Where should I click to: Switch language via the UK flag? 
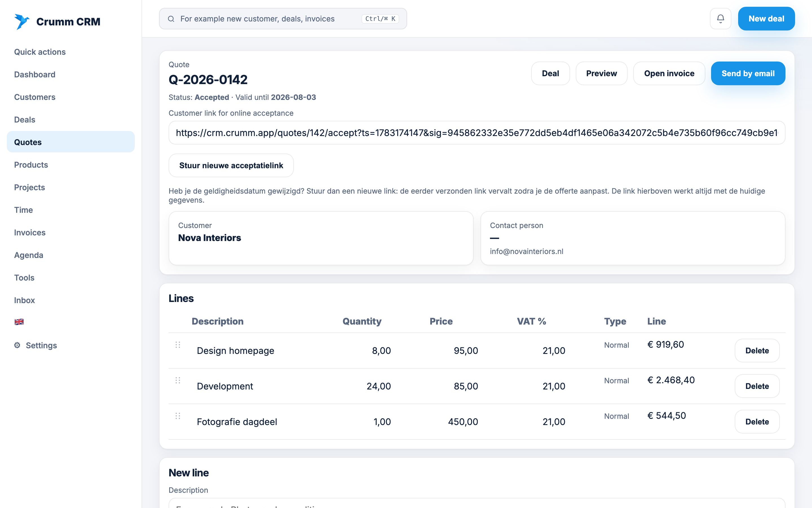pyautogui.click(x=19, y=321)
